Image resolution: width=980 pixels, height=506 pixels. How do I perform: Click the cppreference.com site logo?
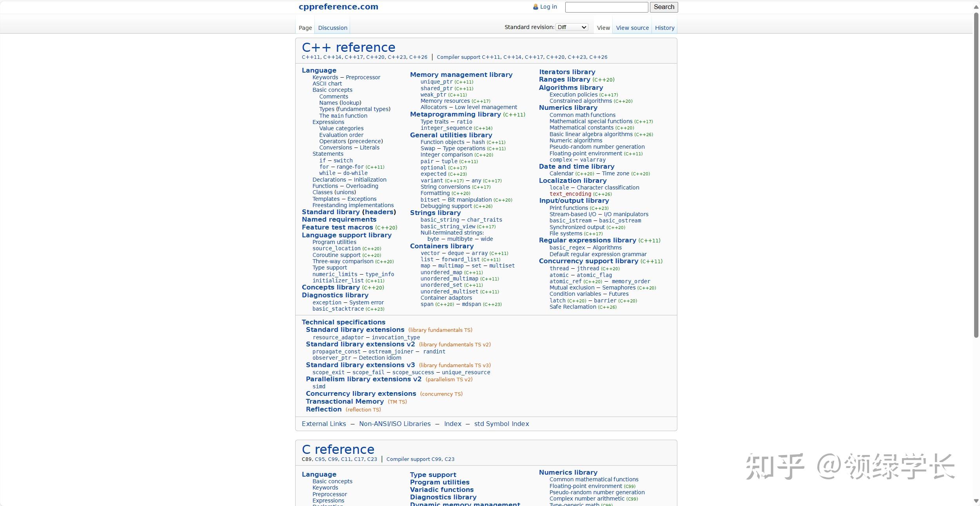[x=338, y=7]
